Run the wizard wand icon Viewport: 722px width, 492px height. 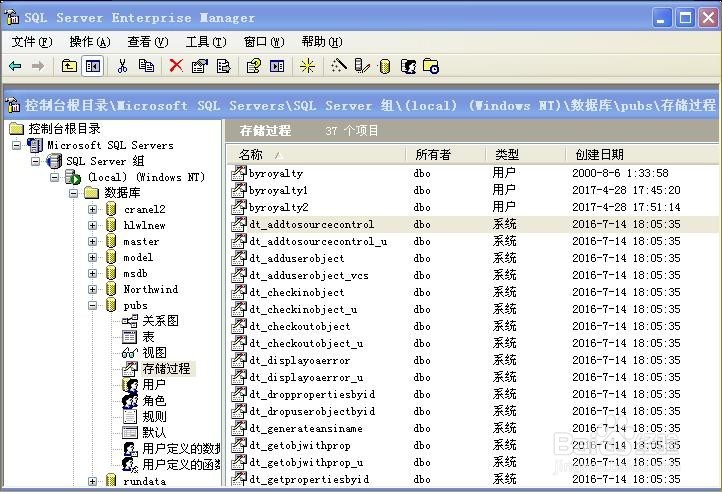[x=338, y=66]
